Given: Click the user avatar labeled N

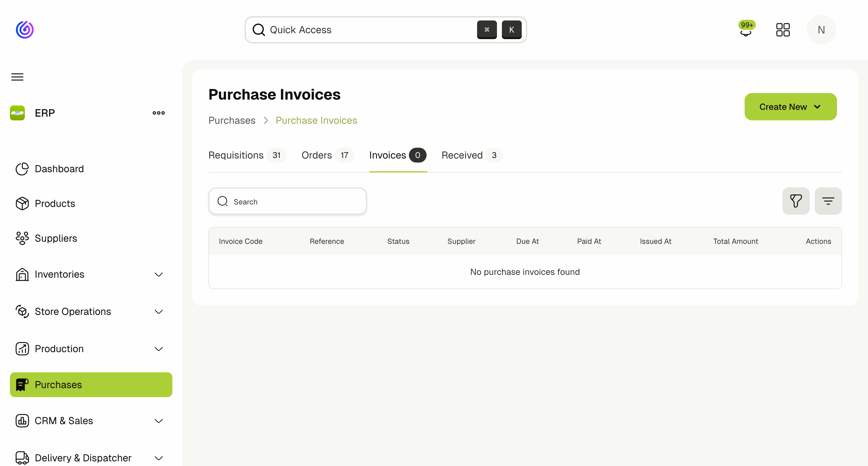Looking at the screenshot, I should click(821, 30).
